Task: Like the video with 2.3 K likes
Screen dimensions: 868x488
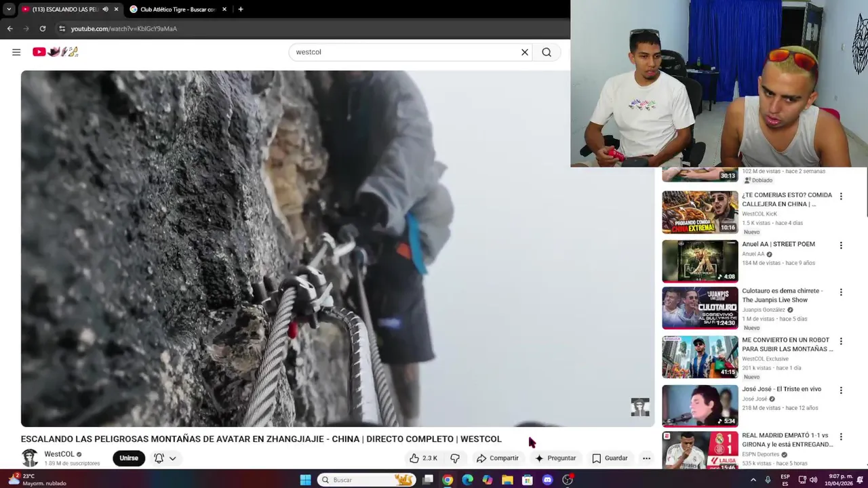Action: coord(423,458)
